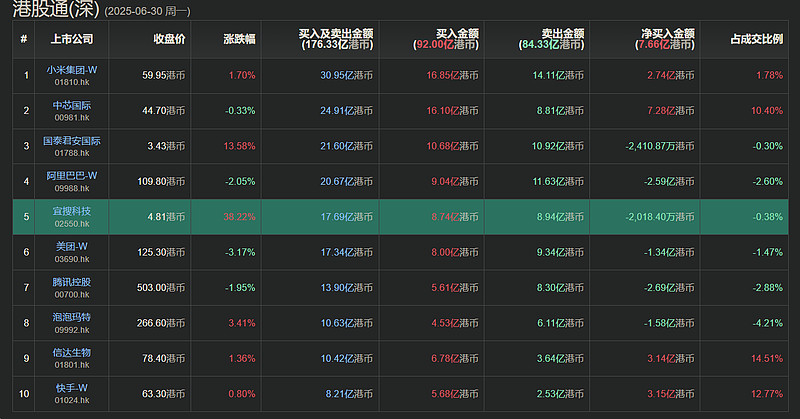Open the 泡泡玛特 company link

click(x=71, y=317)
